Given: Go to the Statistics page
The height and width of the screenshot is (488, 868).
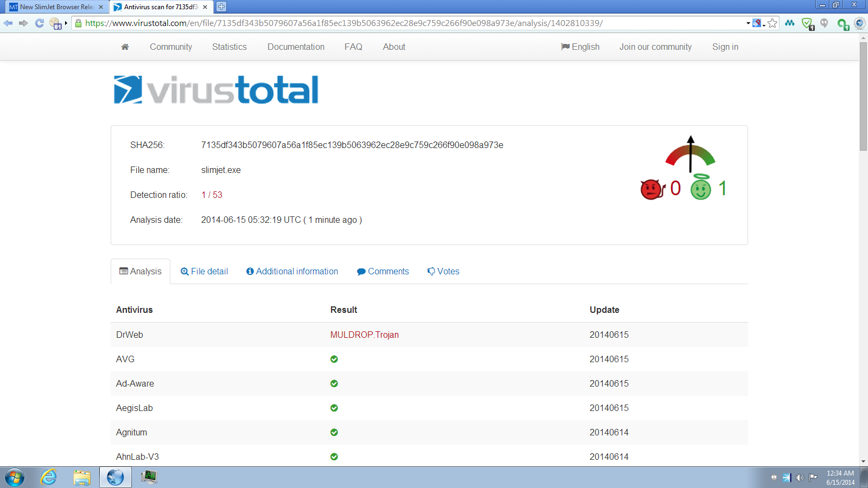Looking at the screenshot, I should coord(229,47).
